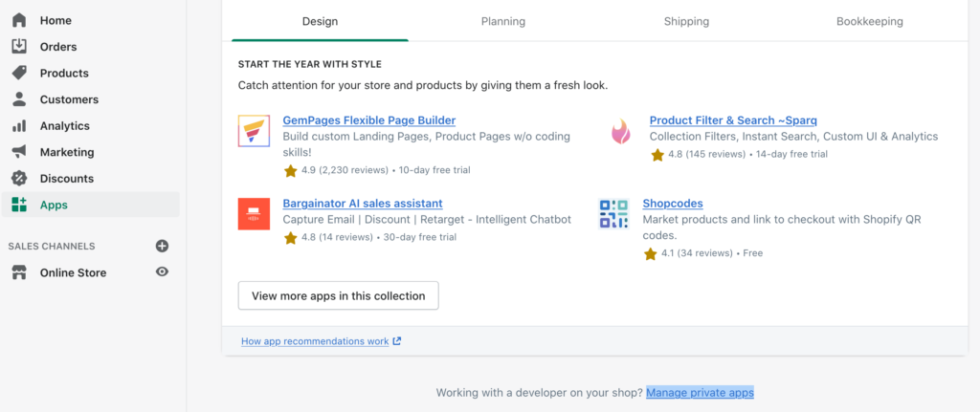
Task: Open the Shopcodes QR code icon
Action: click(x=613, y=213)
